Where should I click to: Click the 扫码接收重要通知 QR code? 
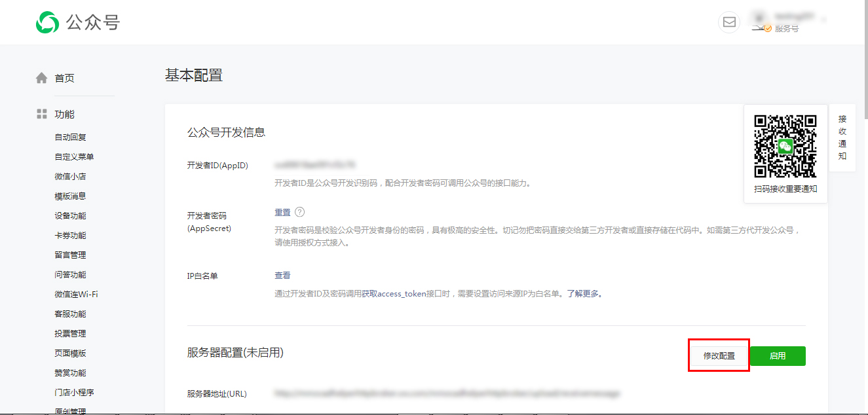(x=785, y=147)
